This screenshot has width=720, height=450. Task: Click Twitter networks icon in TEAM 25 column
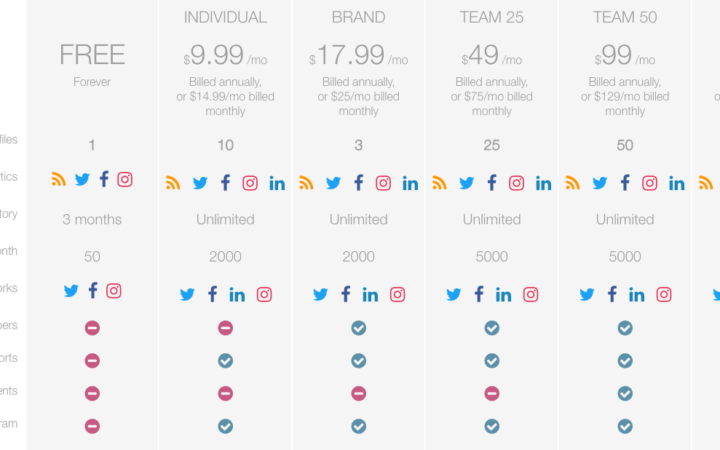(453, 294)
